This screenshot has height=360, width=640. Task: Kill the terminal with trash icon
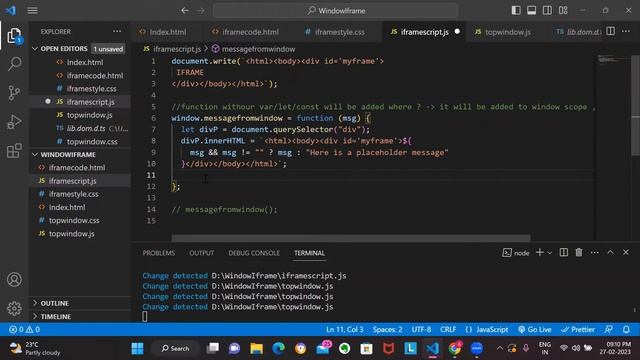point(579,253)
